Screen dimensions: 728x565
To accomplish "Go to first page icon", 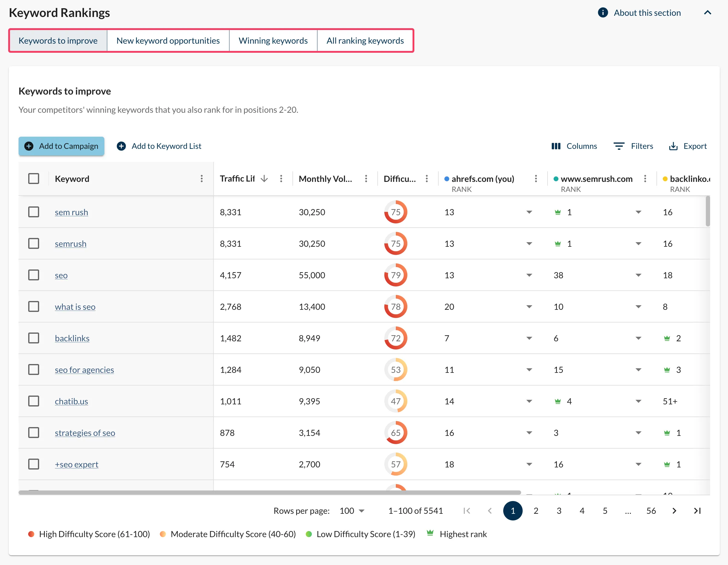I will [467, 511].
